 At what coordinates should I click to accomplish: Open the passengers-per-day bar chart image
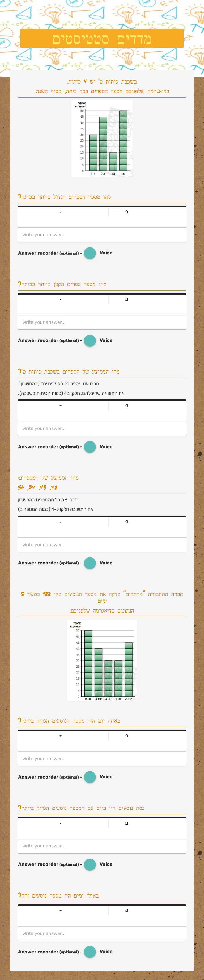(102, 660)
